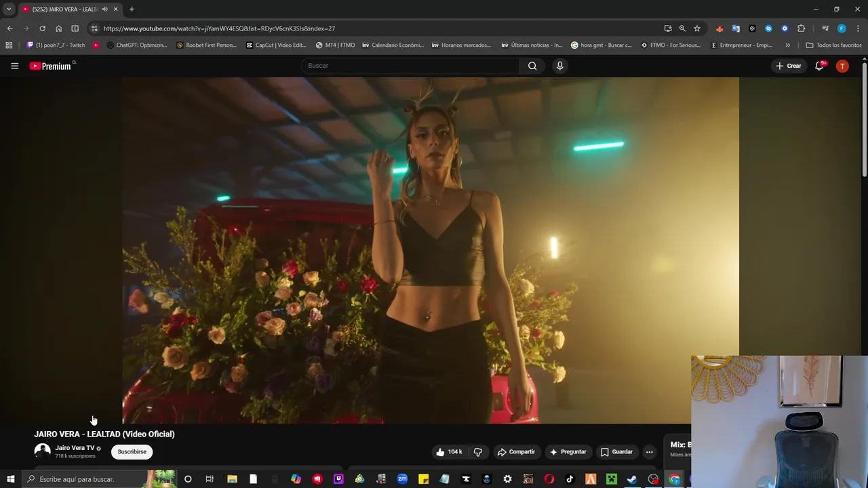
Task: Open pooh7_7 Twitch bookmark
Action: pyautogui.click(x=56, y=45)
